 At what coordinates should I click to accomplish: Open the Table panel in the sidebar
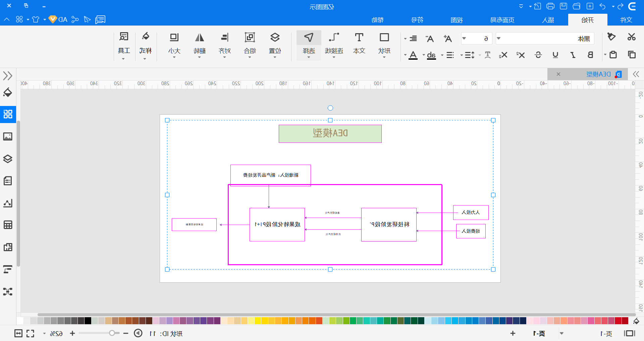pos(8,225)
